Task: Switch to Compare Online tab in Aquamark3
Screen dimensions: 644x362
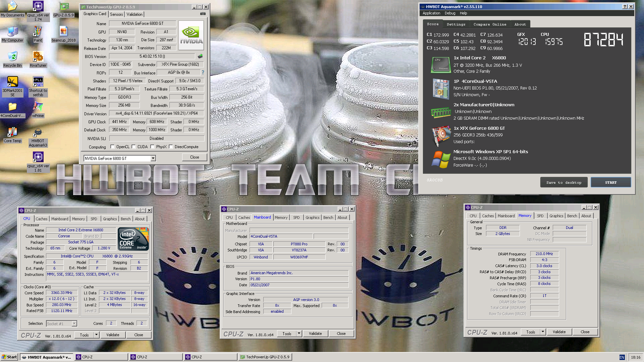Action: pyautogui.click(x=490, y=24)
